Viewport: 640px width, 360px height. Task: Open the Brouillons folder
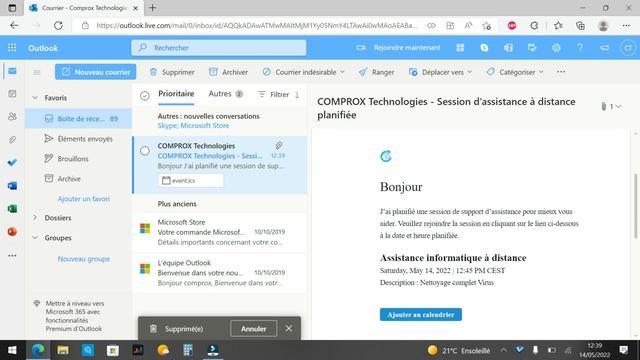pos(78,159)
